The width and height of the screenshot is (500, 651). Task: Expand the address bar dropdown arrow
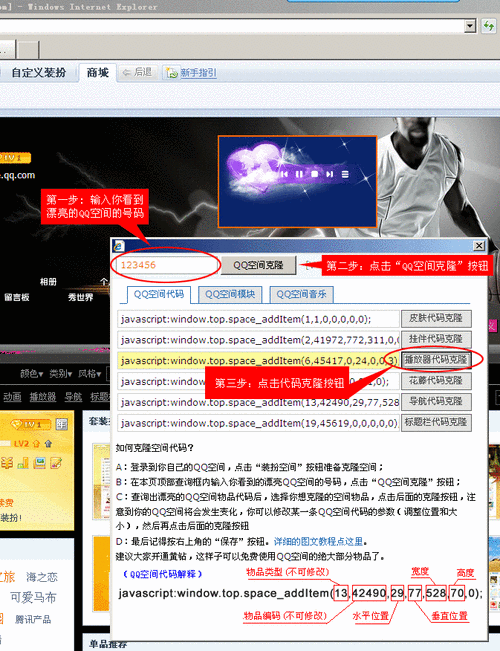[x=470, y=26]
